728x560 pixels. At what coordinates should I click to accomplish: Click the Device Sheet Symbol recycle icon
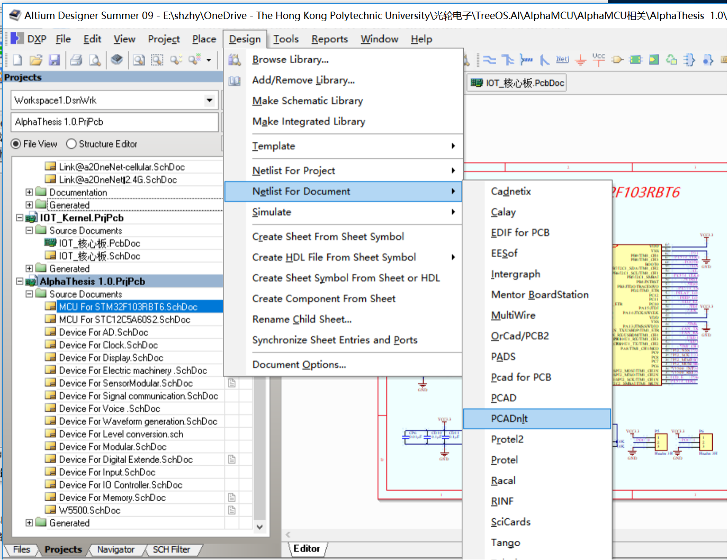pyautogui.click(x=671, y=60)
